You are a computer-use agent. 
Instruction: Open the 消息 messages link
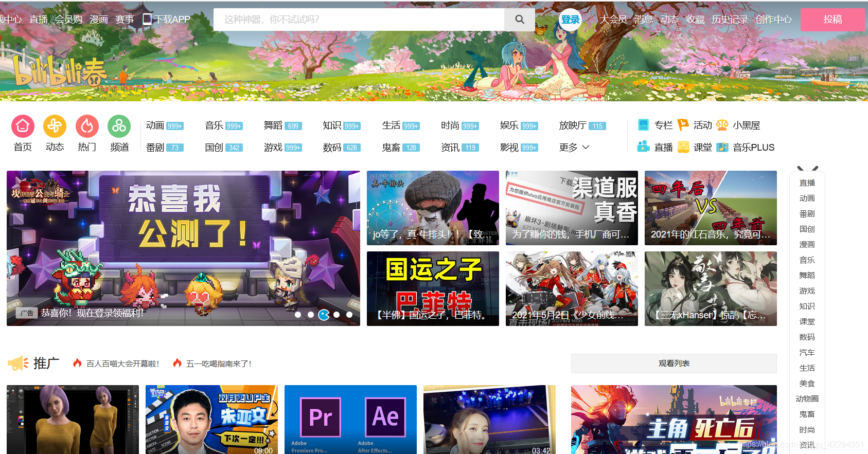click(x=644, y=20)
